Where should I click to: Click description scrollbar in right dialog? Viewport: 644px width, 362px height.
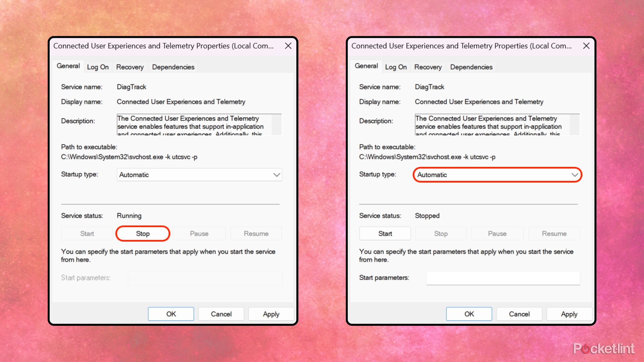click(x=575, y=125)
